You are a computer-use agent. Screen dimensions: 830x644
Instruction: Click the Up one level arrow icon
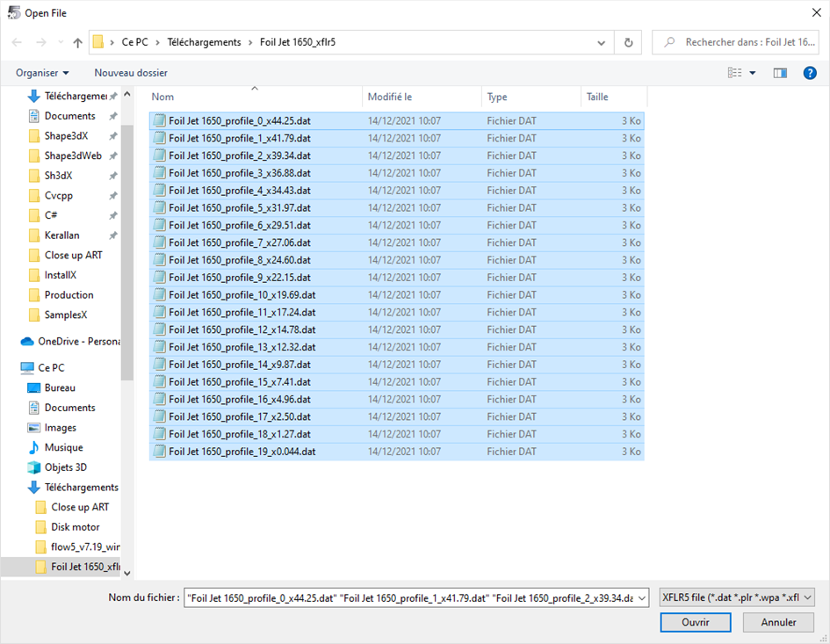click(x=78, y=42)
